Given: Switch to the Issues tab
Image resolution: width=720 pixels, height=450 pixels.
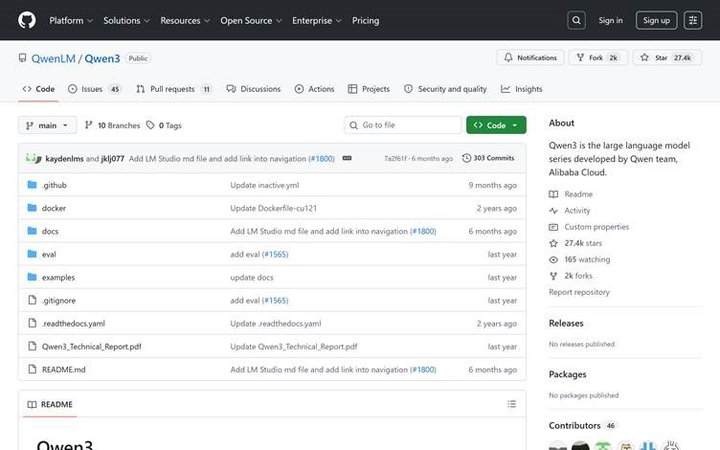Looking at the screenshot, I should point(94,89).
